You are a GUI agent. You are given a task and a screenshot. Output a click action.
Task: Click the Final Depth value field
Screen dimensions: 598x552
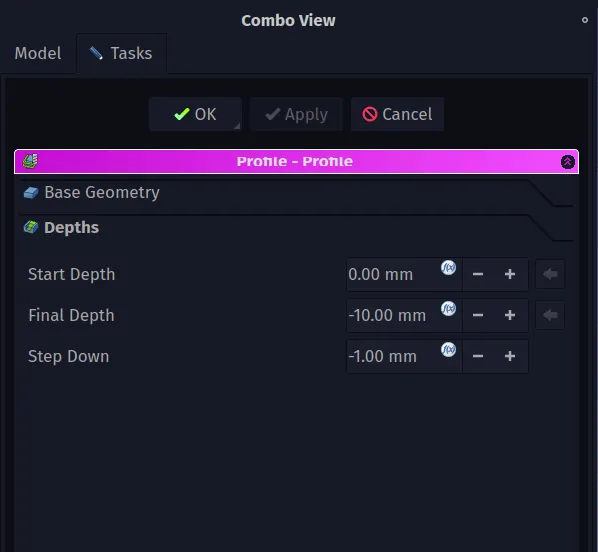click(x=404, y=315)
